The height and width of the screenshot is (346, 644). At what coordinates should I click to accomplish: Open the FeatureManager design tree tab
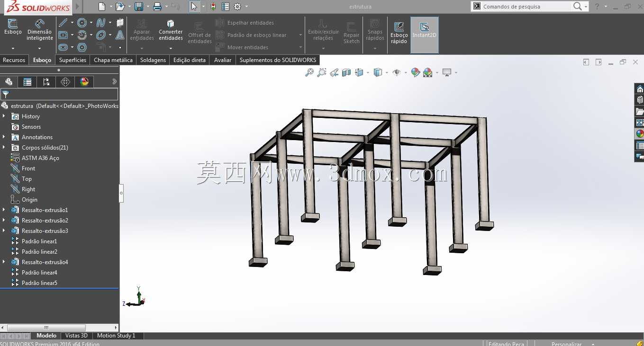pyautogui.click(x=9, y=82)
